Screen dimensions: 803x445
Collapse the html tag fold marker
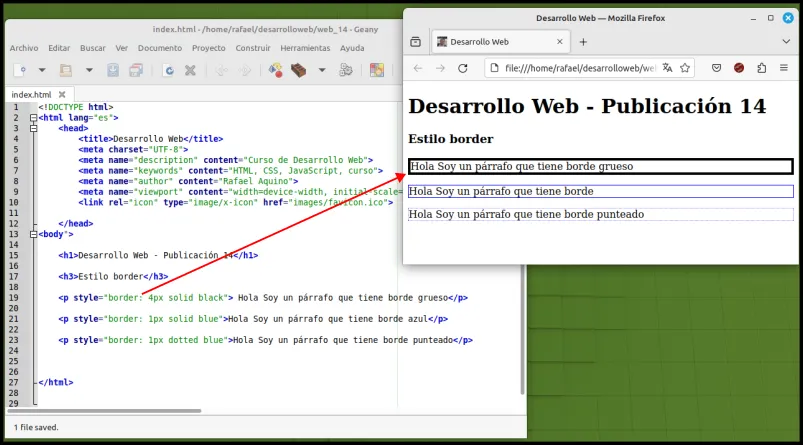click(x=33, y=118)
